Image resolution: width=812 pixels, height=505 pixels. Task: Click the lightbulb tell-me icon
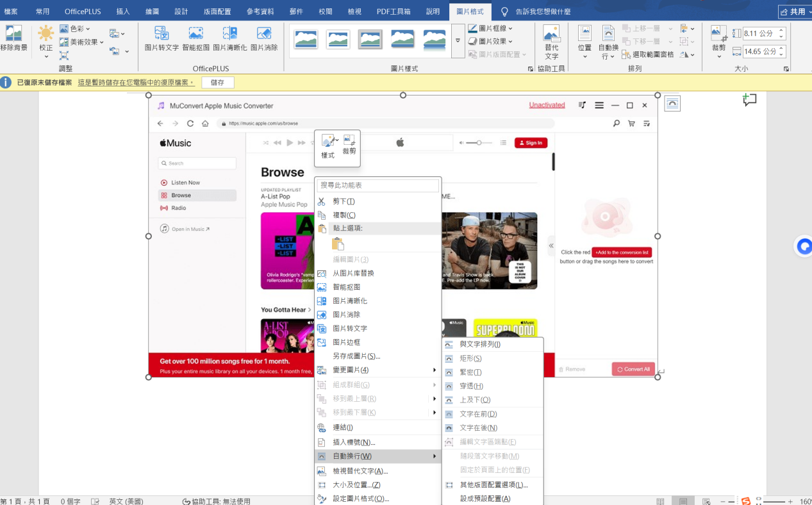[504, 12]
